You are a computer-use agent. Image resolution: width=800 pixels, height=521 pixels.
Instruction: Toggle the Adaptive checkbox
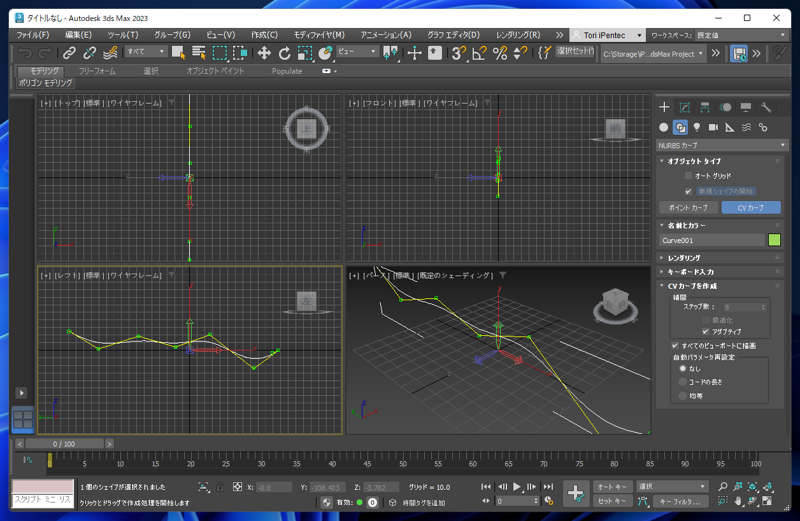pos(706,332)
